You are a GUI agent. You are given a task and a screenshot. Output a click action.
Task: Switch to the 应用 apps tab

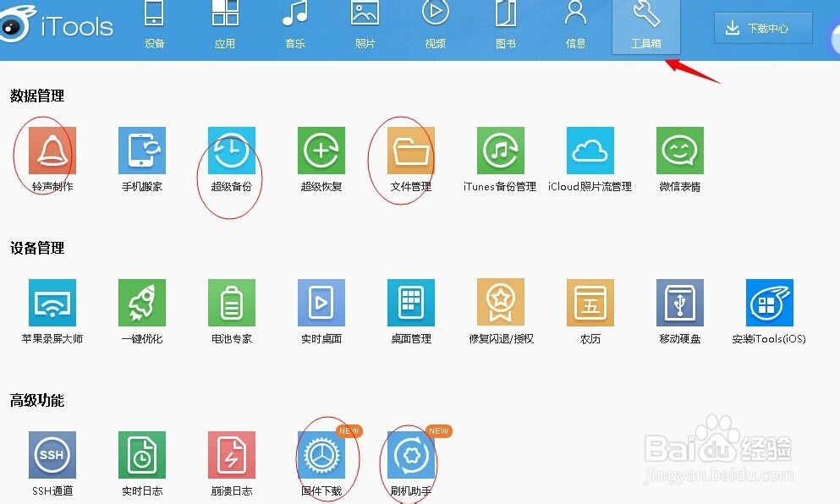[x=224, y=25]
